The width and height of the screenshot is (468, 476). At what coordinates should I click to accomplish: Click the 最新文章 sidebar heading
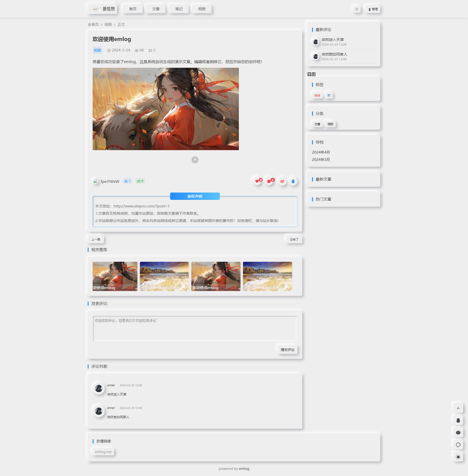tap(323, 179)
